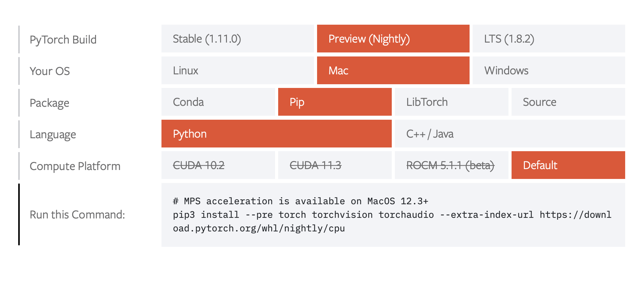Screen dimensions: 644x282
Task: Select Python as the language
Action: tap(276, 134)
